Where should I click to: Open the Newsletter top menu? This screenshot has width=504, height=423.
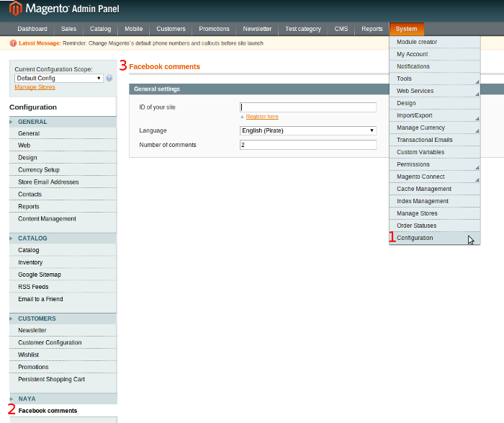click(257, 29)
